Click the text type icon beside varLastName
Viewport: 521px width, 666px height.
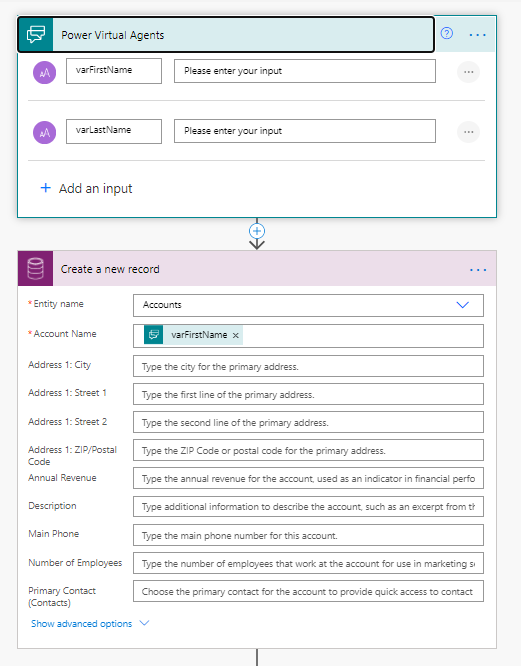(45, 133)
